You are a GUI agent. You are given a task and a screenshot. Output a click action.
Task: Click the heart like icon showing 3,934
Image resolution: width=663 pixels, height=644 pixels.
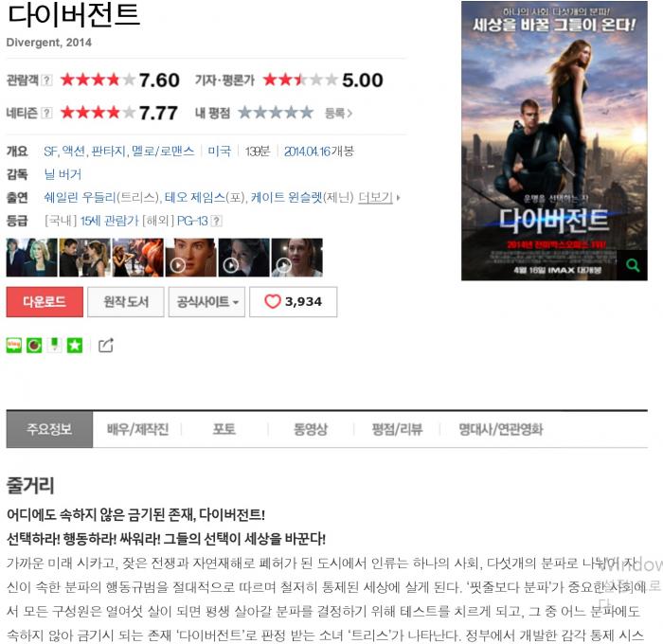273,301
